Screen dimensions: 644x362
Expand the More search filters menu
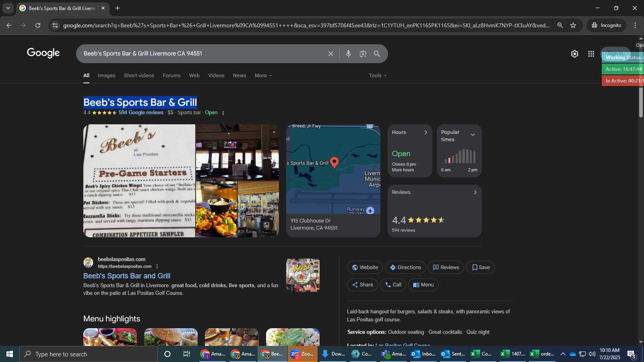[x=263, y=76]
